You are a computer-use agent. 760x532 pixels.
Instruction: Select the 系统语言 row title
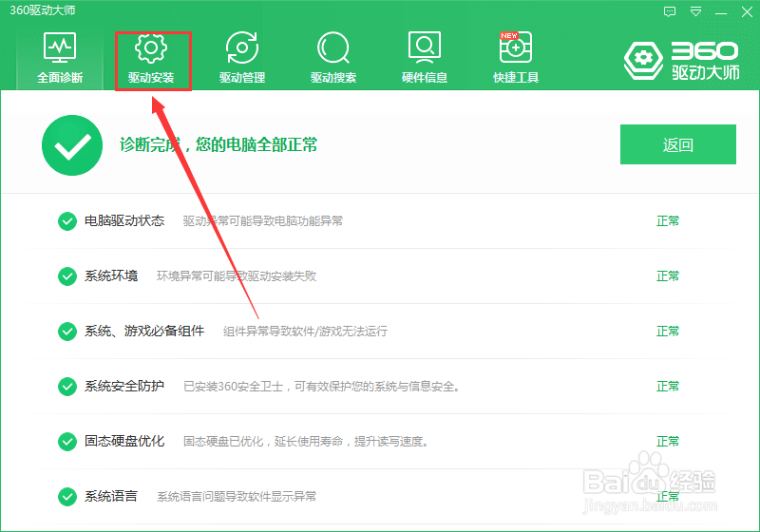(x=111, y=496)
